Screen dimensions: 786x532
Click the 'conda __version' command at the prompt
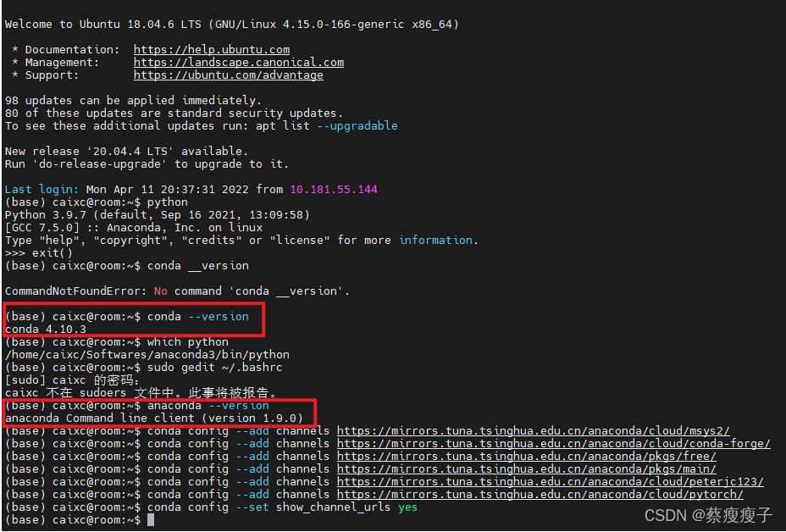coord(198,266)
